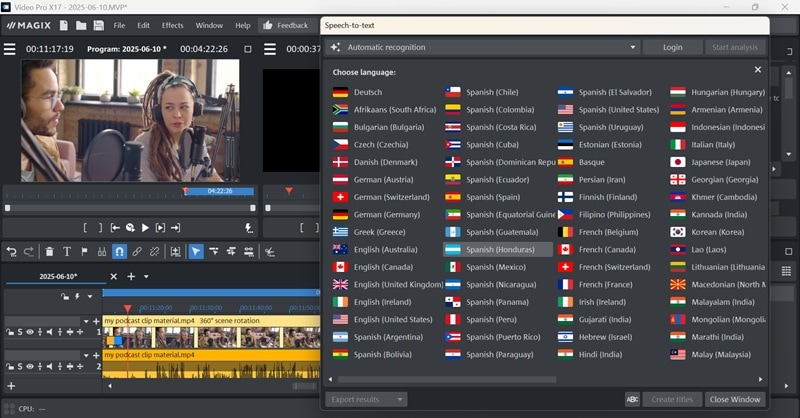Toggle the eye visibility icon on track 1
The width and height of the screenshot is (800, 418).
point(30,332)
